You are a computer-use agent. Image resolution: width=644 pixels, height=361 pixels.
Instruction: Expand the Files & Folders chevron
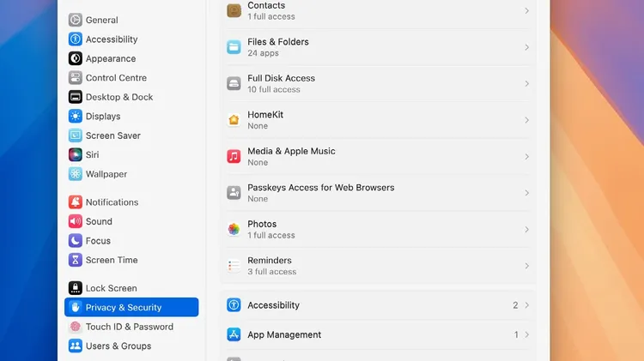coord(526,47)
